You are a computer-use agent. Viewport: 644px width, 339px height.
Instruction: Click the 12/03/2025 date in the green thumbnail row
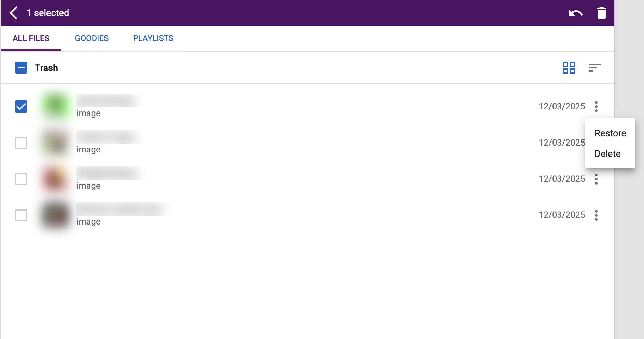[562, 107]
